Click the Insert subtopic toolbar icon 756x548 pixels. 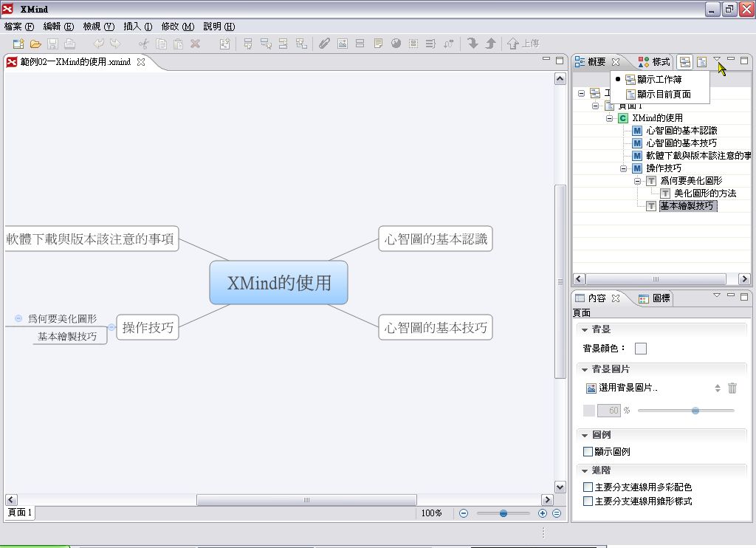[x=266, y=44]
